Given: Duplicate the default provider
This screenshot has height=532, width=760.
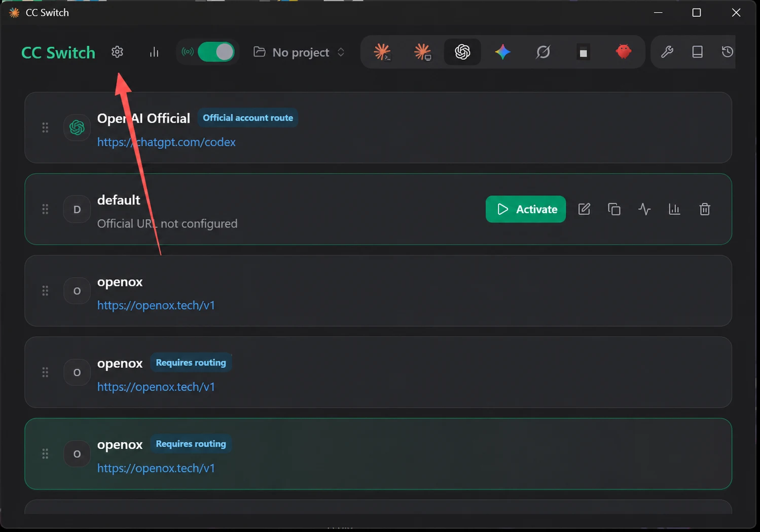Looking at the screenshot, I should pyautogui.click(x=614, y=209).
